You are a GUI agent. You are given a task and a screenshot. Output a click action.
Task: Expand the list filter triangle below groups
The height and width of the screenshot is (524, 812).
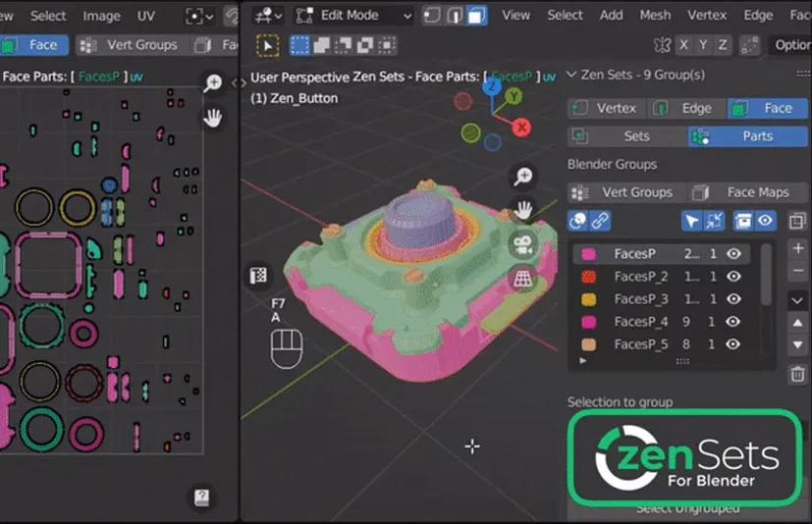(583, 360)
